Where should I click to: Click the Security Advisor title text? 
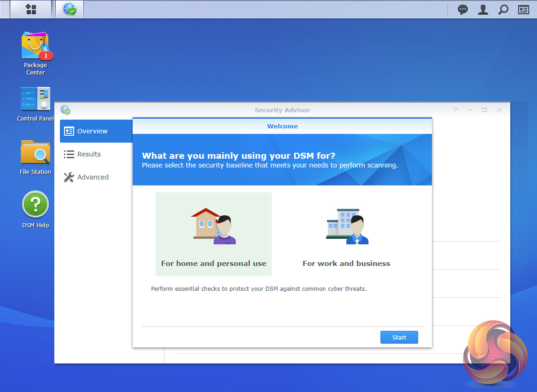(x=282, y=110)
